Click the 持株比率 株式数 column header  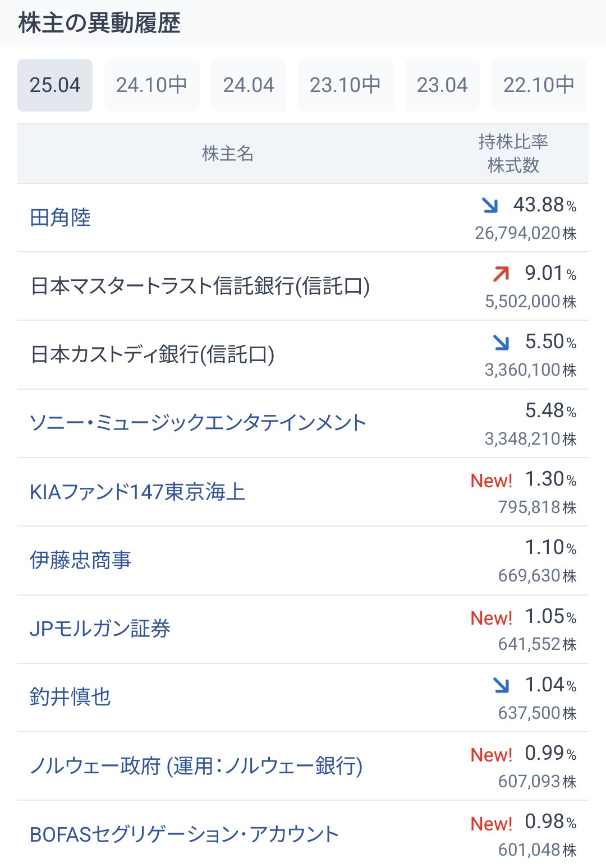click(x=513, y=154)
